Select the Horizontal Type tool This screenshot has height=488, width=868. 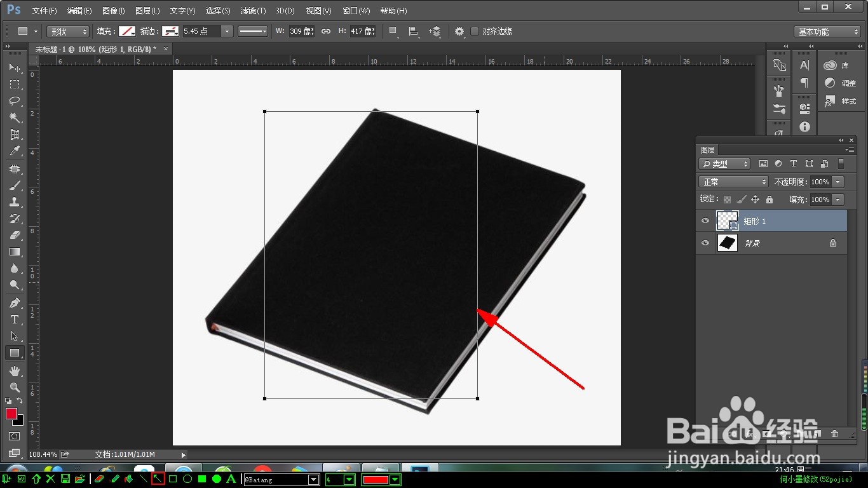click(x=14, y=320)
